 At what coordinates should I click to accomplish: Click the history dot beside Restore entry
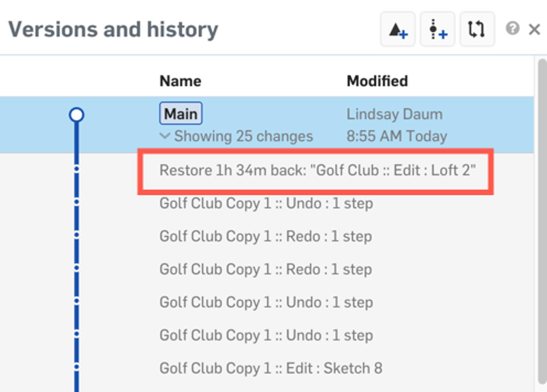coord(77,169)
